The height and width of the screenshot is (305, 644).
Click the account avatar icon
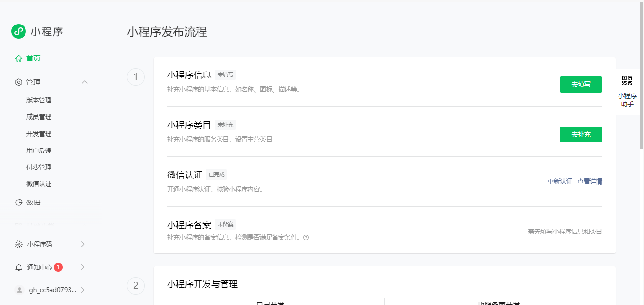coord(19,290)
